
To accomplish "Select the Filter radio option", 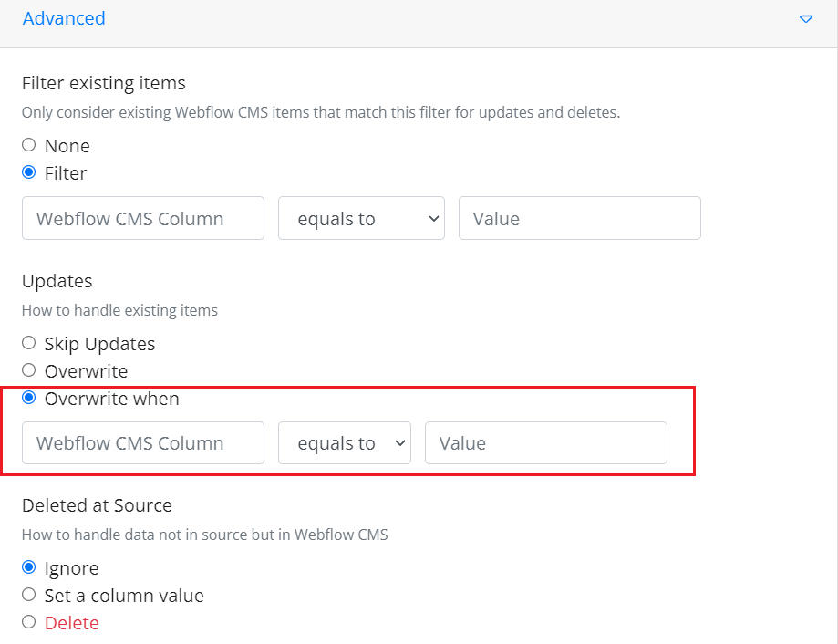I will pyautogui.click(x=29, y=172).
